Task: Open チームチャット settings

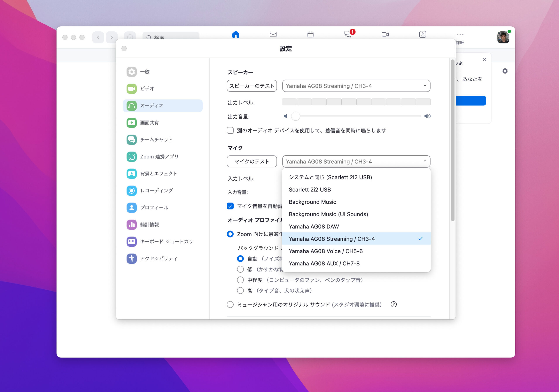Action: tap(162, 140)
